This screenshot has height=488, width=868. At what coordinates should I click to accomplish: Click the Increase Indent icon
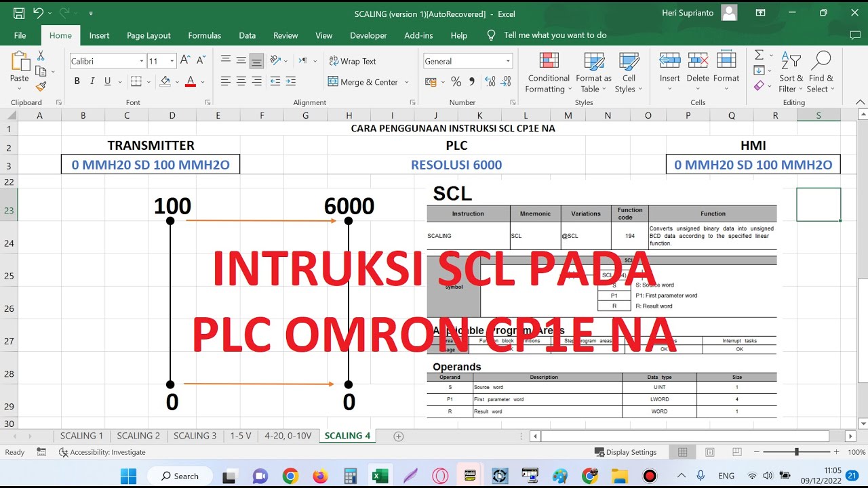pos(290,81)
